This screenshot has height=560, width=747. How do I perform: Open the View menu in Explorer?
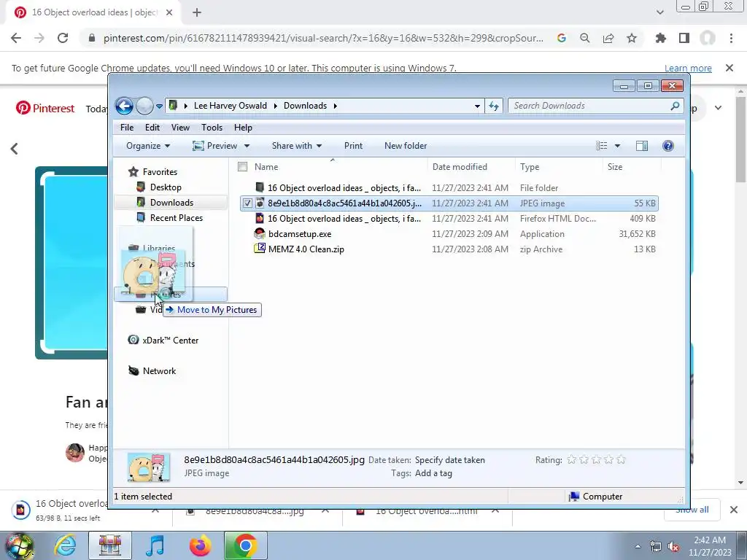(x=181, y=128)
